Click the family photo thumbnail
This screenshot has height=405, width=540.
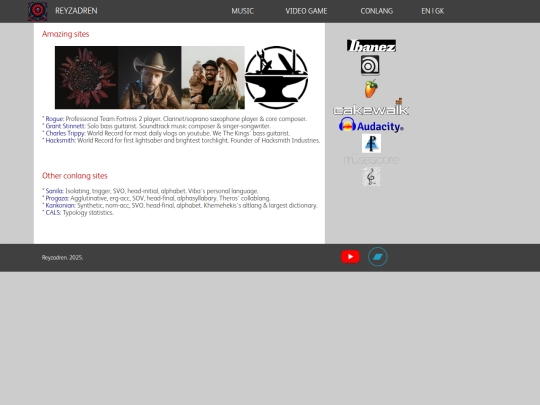[x=213, y=77]
